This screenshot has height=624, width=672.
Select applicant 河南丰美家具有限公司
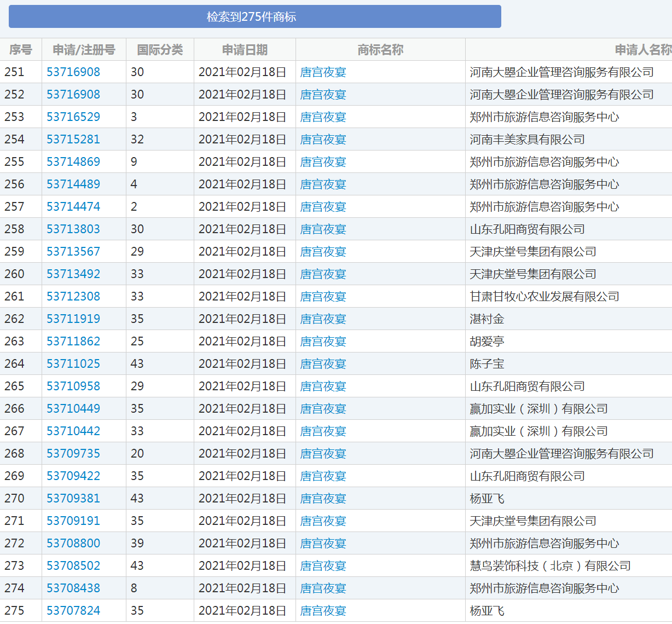(x=528, y=139)
